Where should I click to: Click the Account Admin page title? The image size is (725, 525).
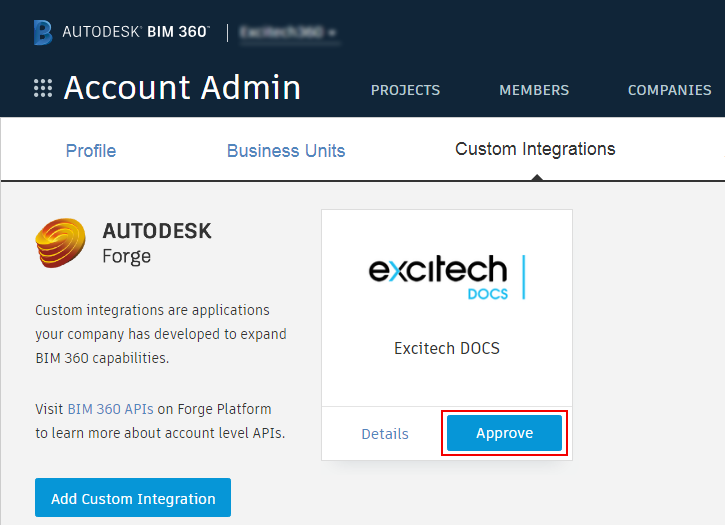click(x=182, y=88)
